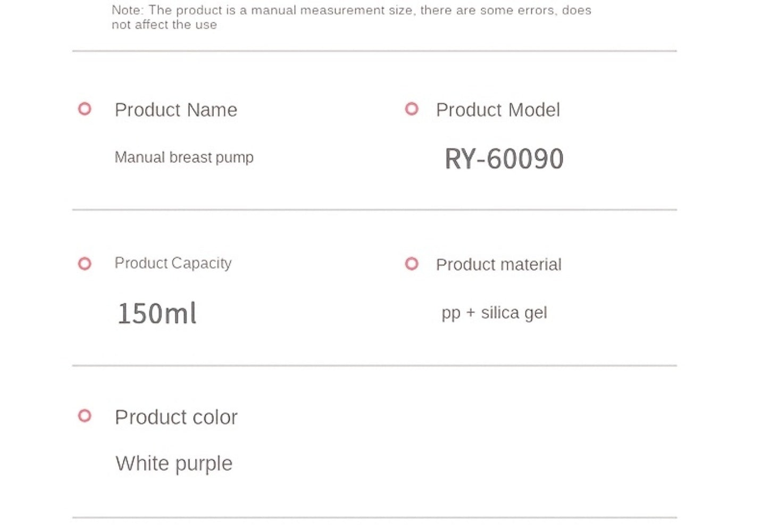Click the pink circle beside Product material

(412, 263)
